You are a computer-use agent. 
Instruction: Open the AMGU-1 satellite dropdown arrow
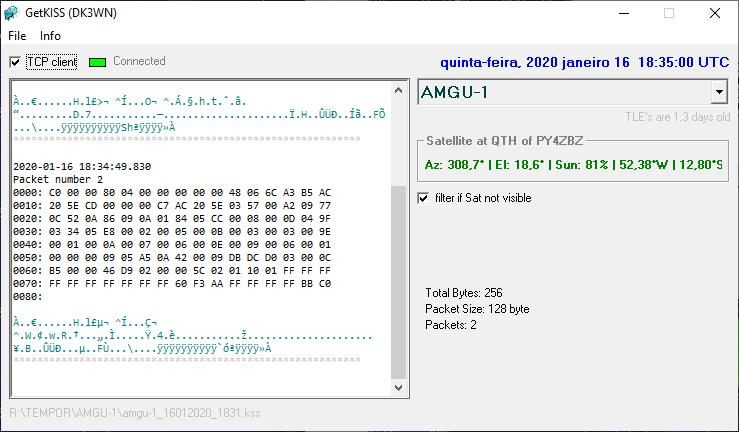point(719,92)
